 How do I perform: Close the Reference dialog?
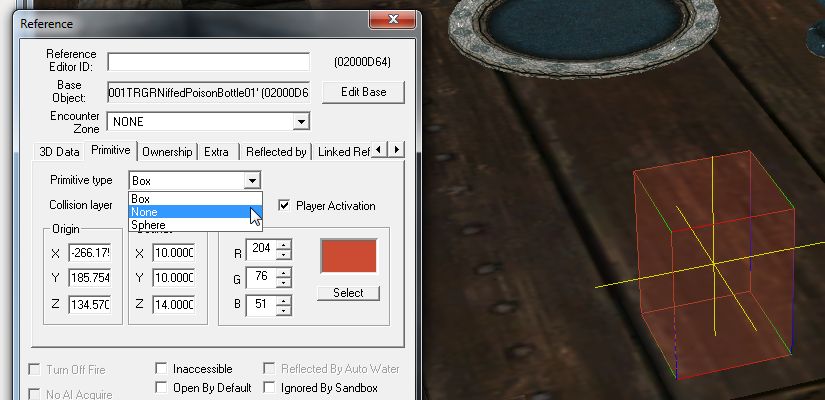click(393, 19)
